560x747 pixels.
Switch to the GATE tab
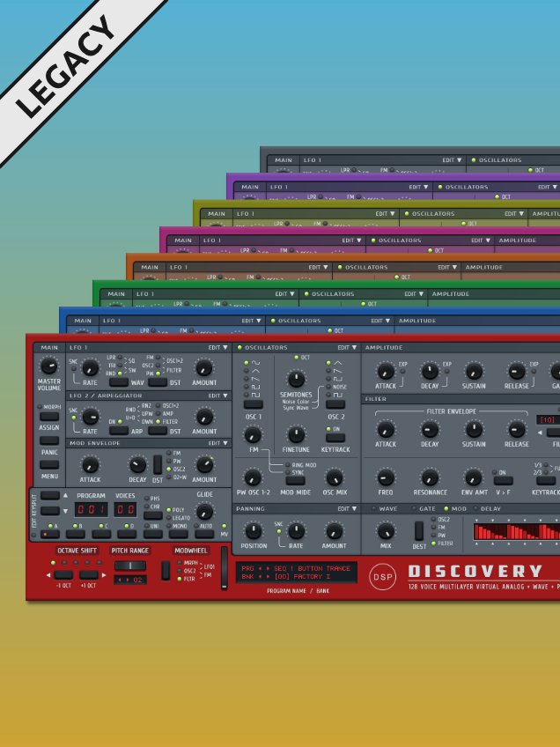pos(424,509)
